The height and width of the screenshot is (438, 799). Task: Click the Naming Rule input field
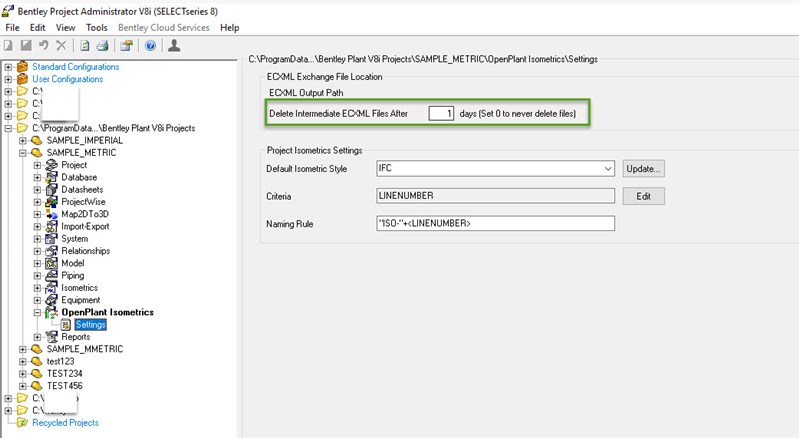point(495,223)
